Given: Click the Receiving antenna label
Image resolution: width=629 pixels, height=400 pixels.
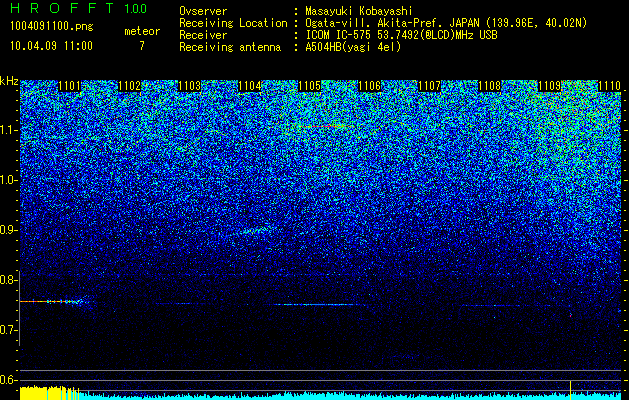Looking at the screenshot, I should click(230, 47).
